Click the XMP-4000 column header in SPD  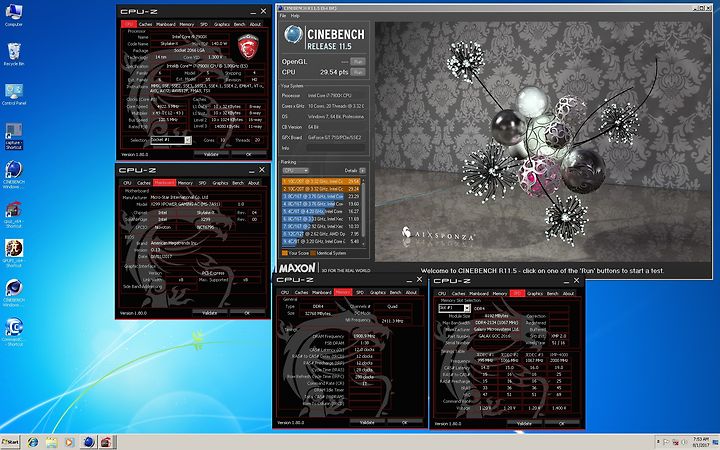tap(559, 354)
